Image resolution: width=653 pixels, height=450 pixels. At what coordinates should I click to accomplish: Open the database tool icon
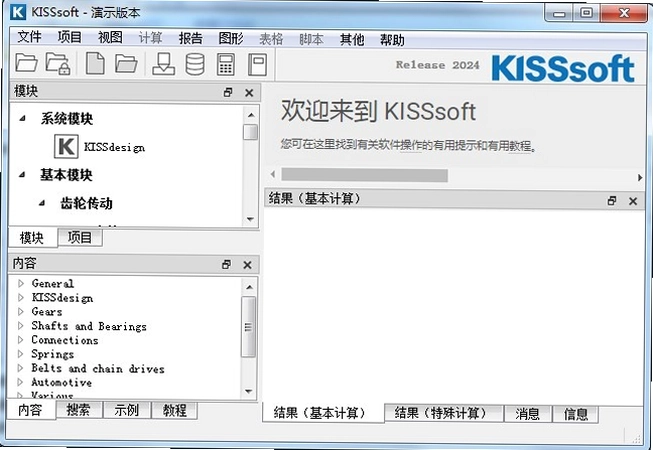pos(194,64)
